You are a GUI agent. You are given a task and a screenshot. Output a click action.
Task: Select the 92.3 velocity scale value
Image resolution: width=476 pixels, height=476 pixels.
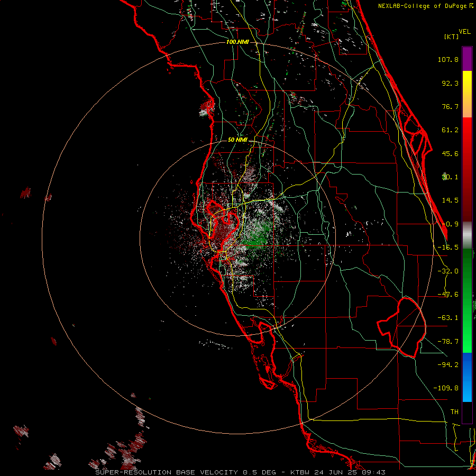click(x=450, y=83)
